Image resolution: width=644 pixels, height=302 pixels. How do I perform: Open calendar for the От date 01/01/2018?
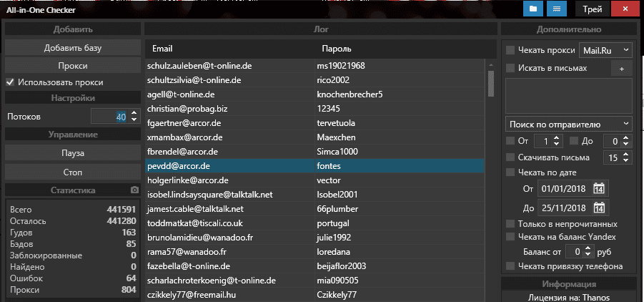[599, 189]
